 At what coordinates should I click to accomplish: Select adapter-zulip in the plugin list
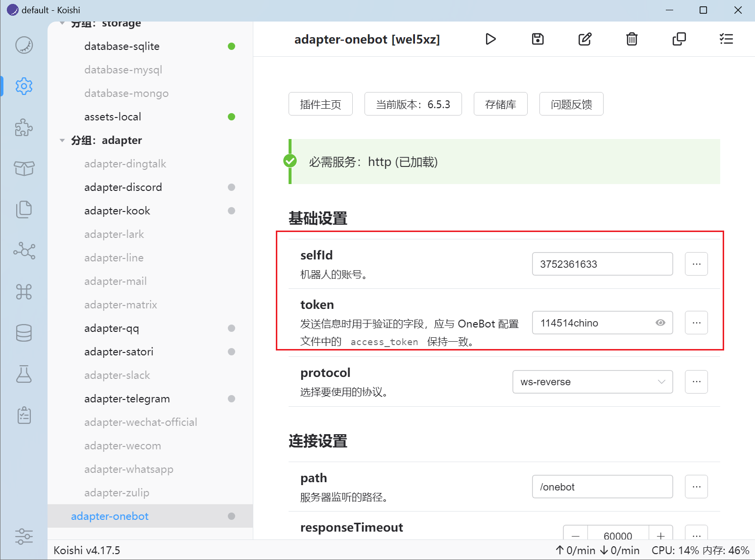(x=150, y=492)
